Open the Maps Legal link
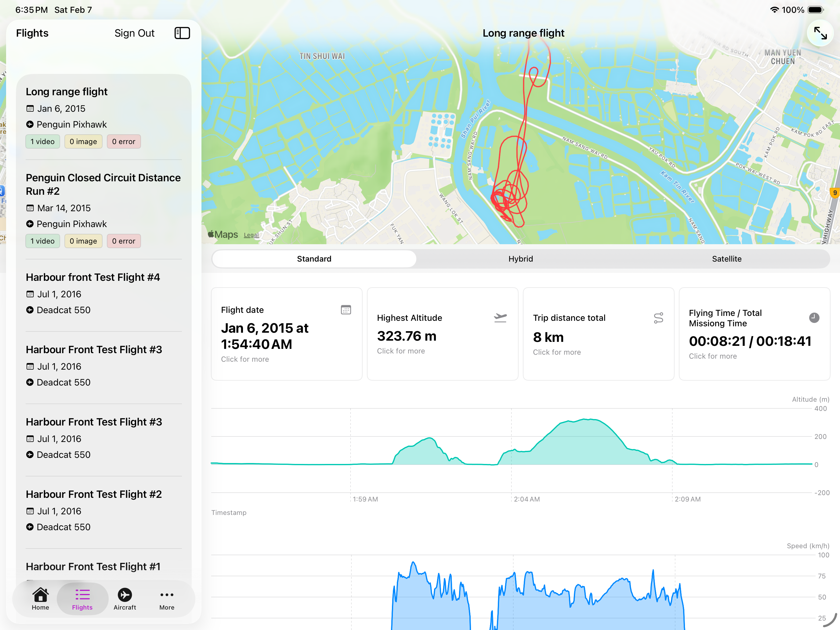840x630 pixels. 251,235
